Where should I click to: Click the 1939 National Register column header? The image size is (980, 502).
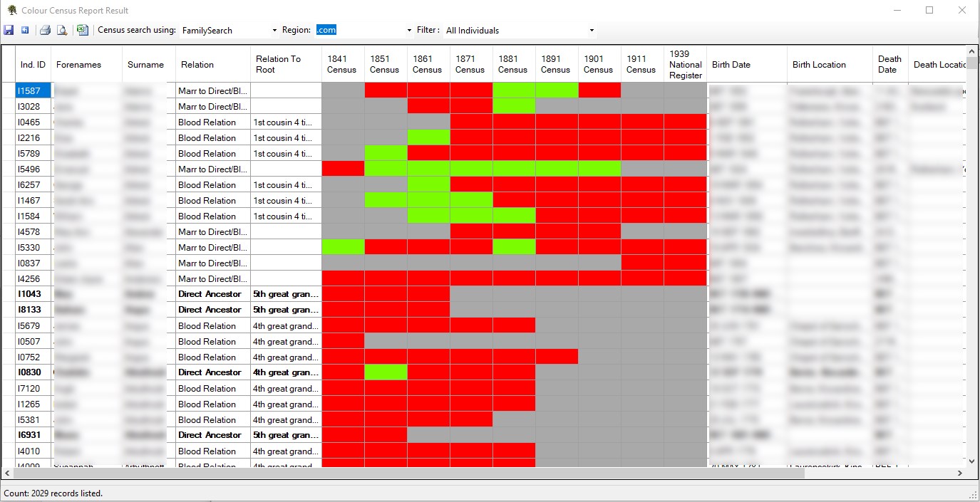pyautogui.click(x=684, y=64)
